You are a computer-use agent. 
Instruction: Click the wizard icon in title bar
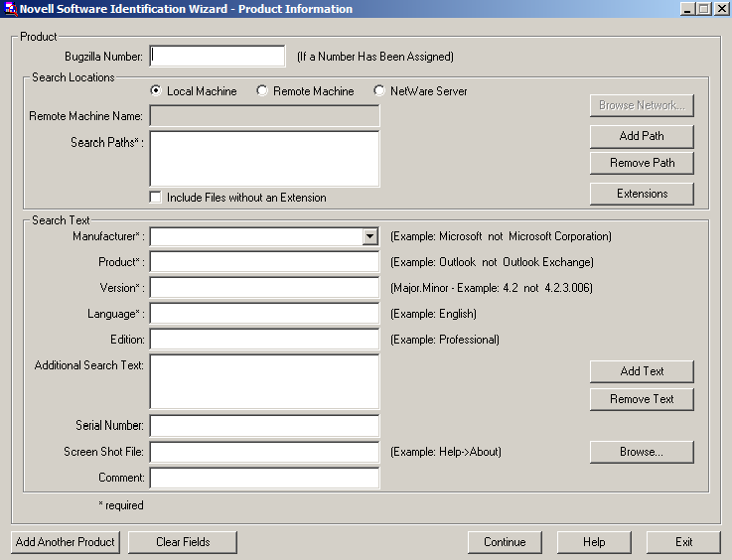point(10,9)
